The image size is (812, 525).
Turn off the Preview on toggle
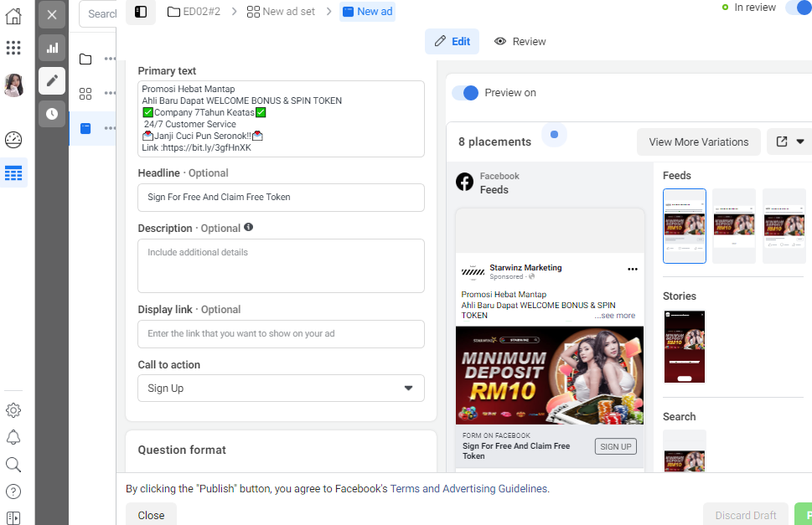pyautogui.click(x=465, y=93)
